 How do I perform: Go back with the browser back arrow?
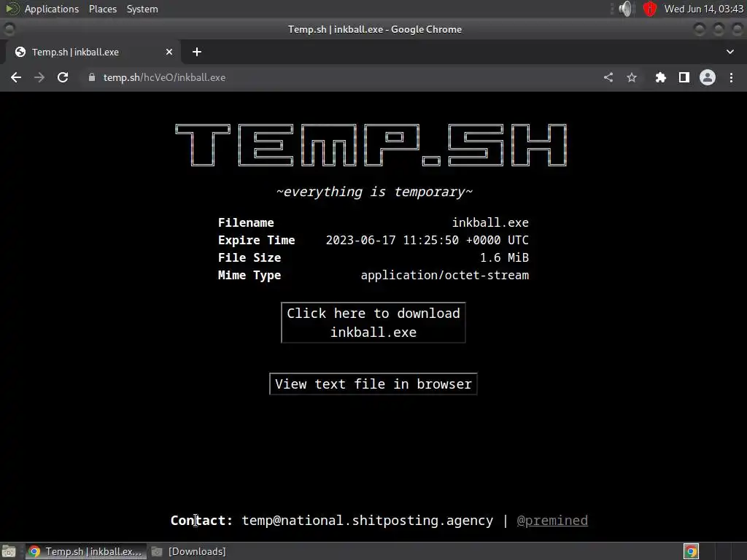coord(16,77)
